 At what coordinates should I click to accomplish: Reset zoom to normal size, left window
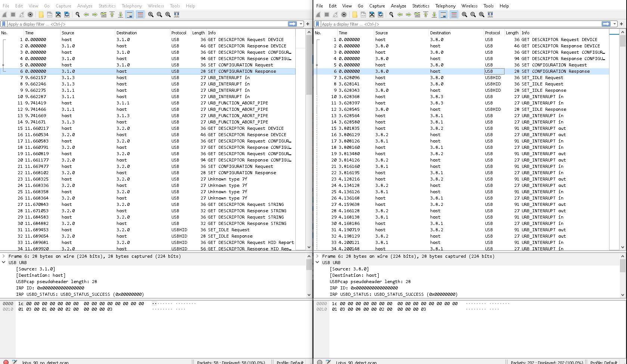[168, 15]
